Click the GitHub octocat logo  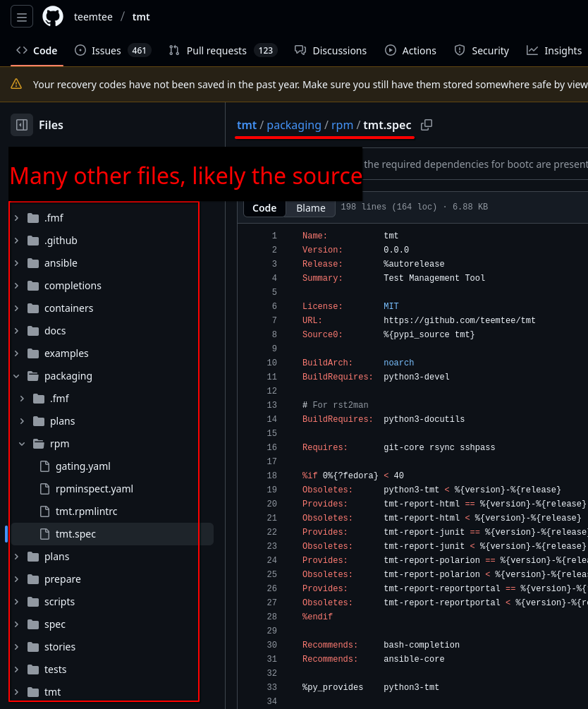pyautogui.click(x=53, y=17)
